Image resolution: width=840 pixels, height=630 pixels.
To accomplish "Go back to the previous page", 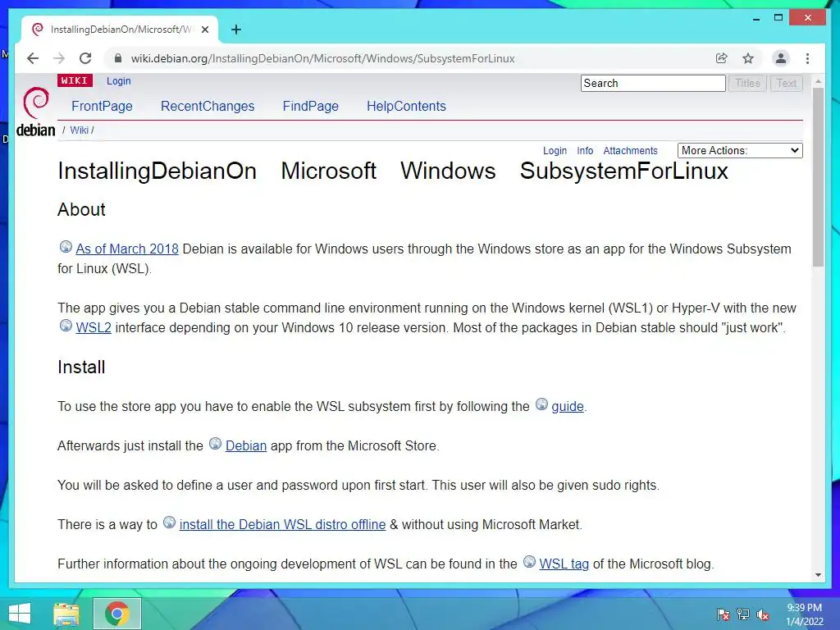I will pyautogui.click(x=33, y=58).
